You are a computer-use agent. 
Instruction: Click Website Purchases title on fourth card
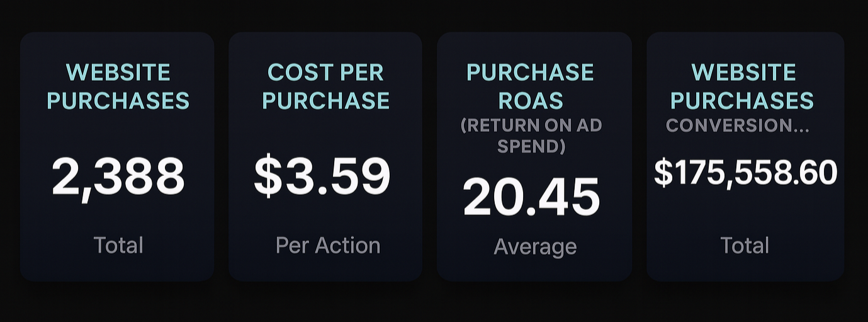[x=742, y=86]
